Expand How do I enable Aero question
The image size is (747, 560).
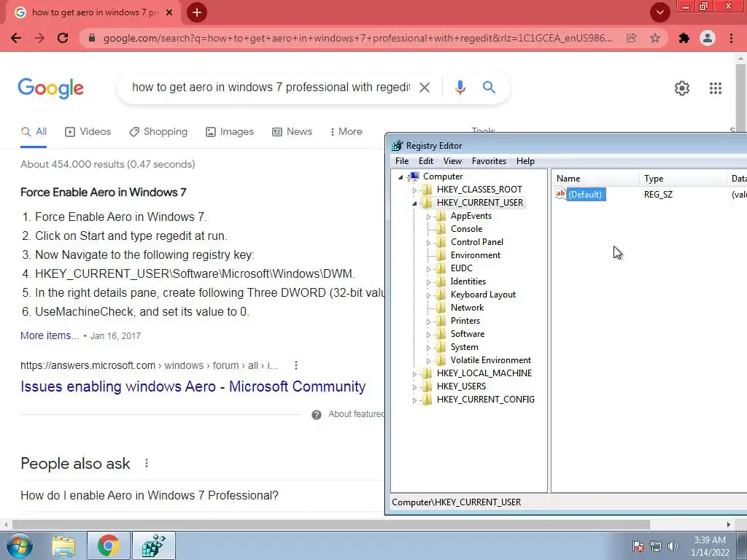click(150, 495)
